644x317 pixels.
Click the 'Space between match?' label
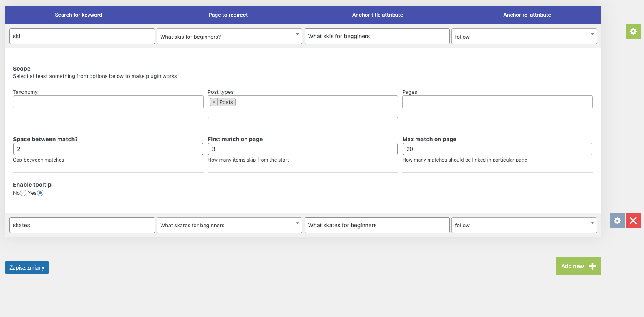click(45, 139)
